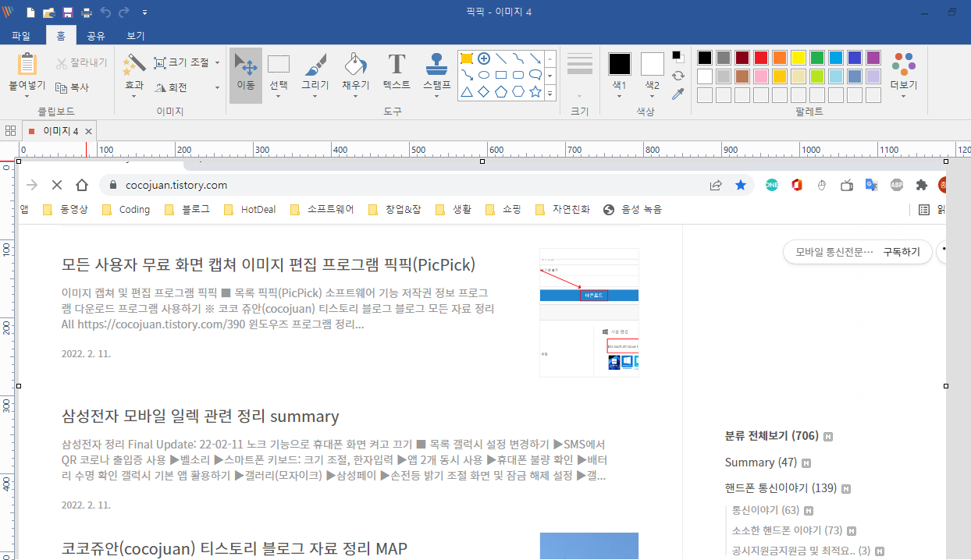Close the 이미지 4 document tab
971x560 pixels.
coord(88,131)
